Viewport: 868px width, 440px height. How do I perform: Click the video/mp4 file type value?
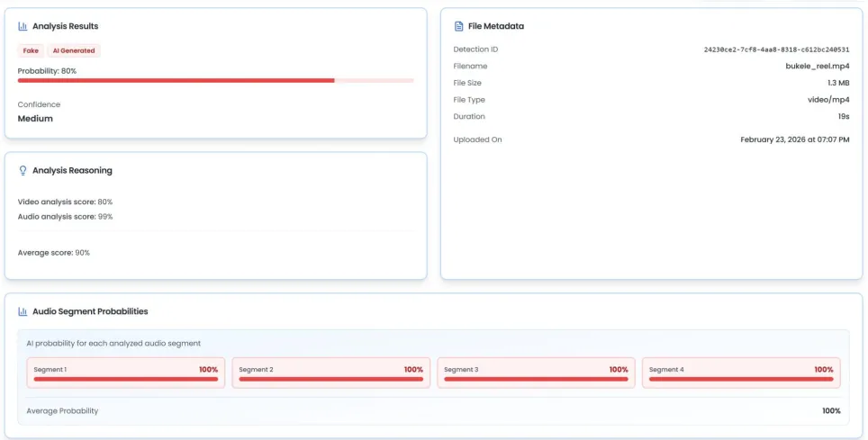(828, 100)
